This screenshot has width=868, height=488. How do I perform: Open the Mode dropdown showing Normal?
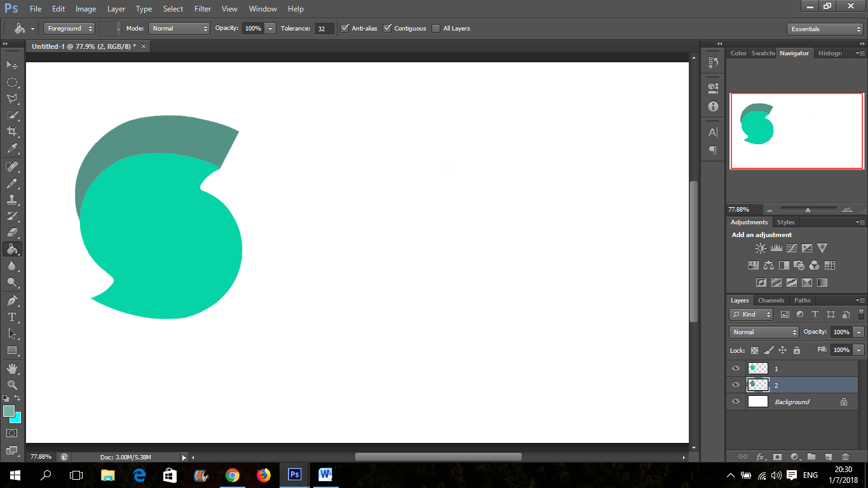tap(179, 29)
